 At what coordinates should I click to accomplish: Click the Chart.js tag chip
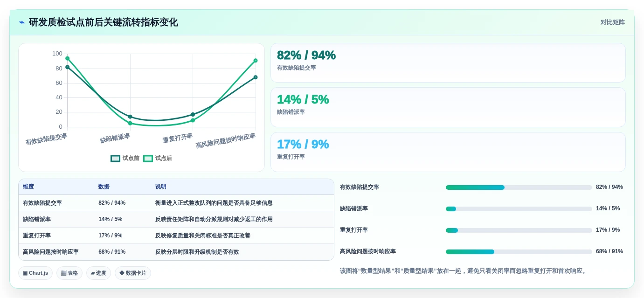pos(35,273)
